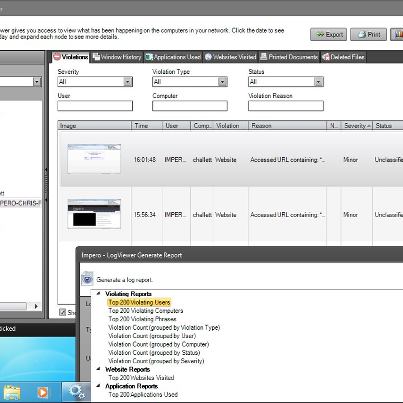The height and width of the screenshot is (403, 403).
Task: Open the 15:56:34 violation screenshot thumbnail
Action: click(94, 214)
